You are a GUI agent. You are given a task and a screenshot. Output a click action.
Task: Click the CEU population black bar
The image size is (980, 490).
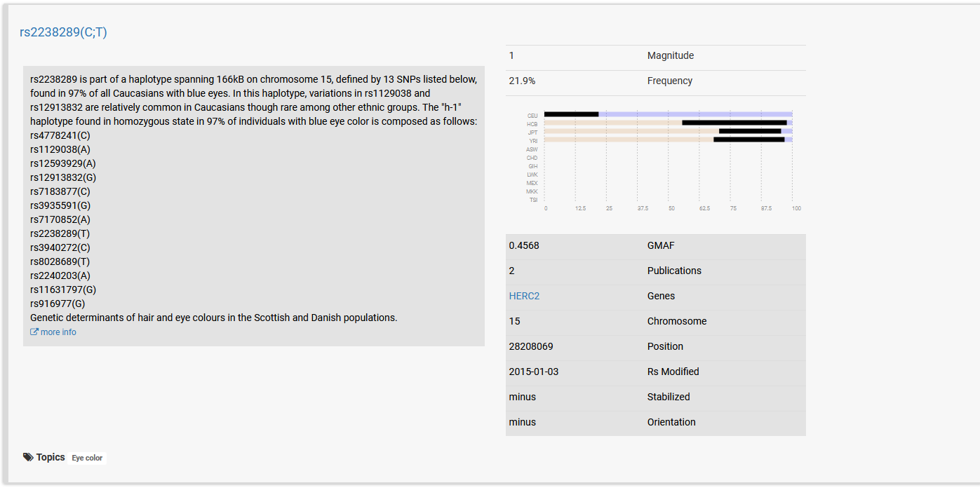coord(571,114)
